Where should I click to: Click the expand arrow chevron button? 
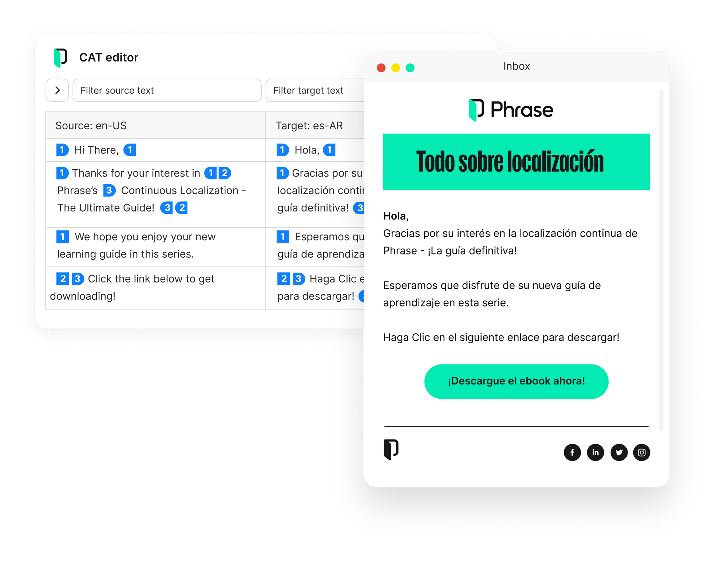tap(57, 90)
